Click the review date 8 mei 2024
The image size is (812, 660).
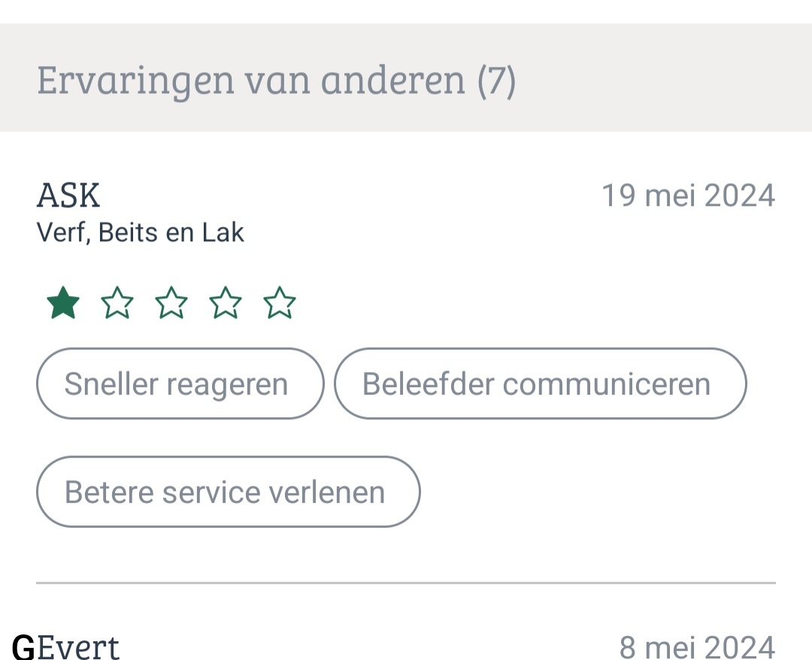pos(697,646)
